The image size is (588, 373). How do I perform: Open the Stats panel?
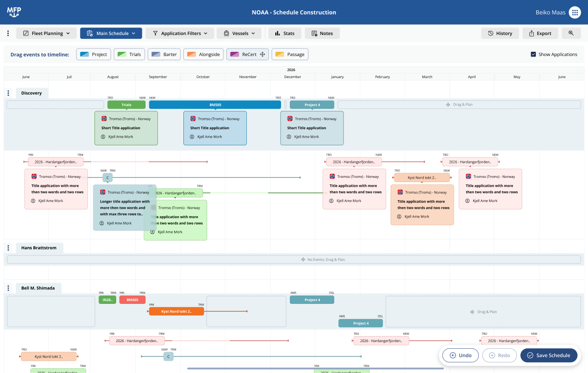[284, 33]
